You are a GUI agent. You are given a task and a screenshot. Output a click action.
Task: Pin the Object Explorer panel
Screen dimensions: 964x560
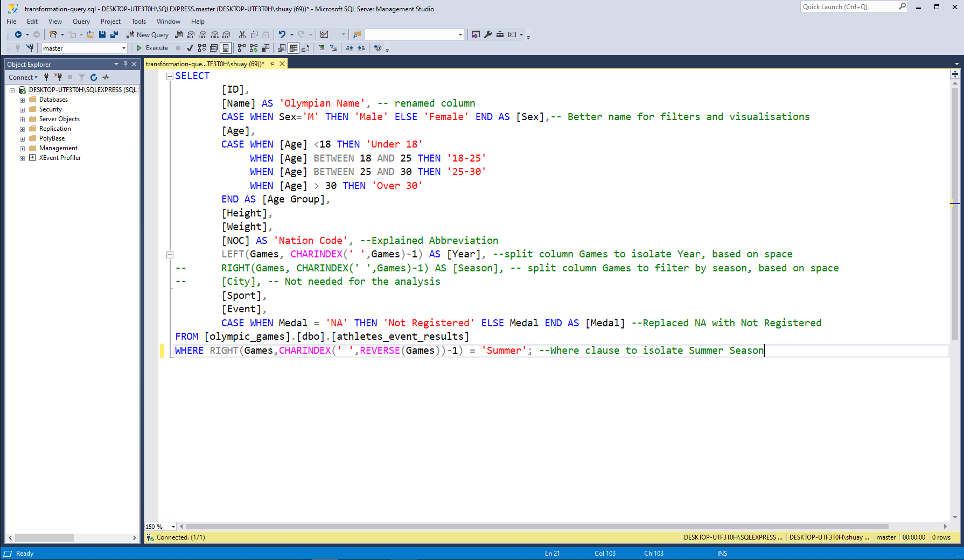pos(125,64)
